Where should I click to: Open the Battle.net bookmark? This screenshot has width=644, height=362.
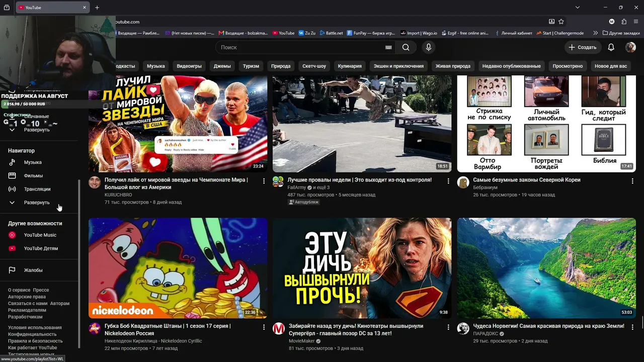(331, 33)
